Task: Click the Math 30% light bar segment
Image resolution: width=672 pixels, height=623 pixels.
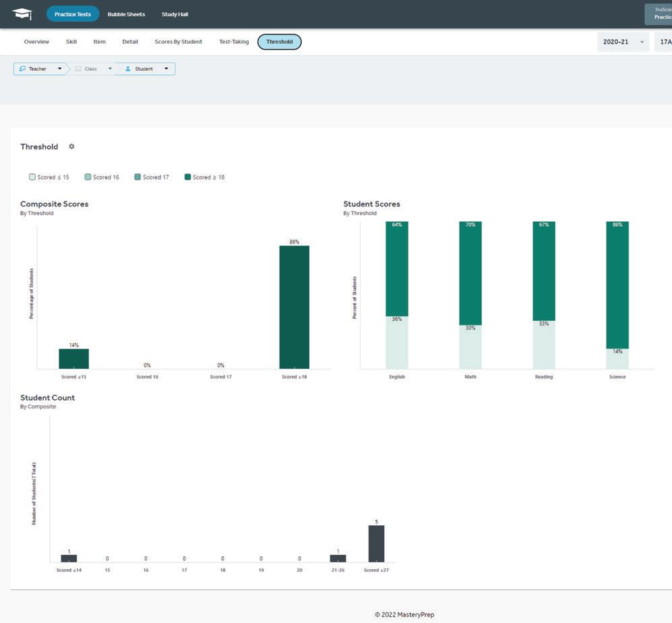Action: [x=470, y=347]
